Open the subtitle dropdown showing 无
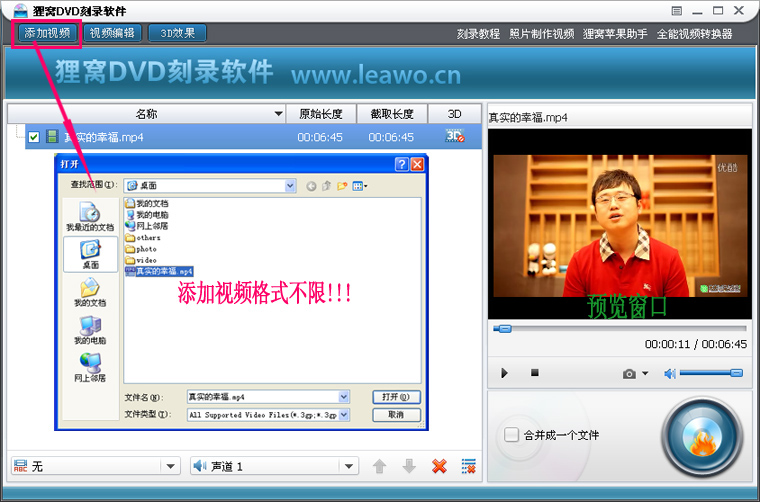760x502 pixels. [95, 466]
